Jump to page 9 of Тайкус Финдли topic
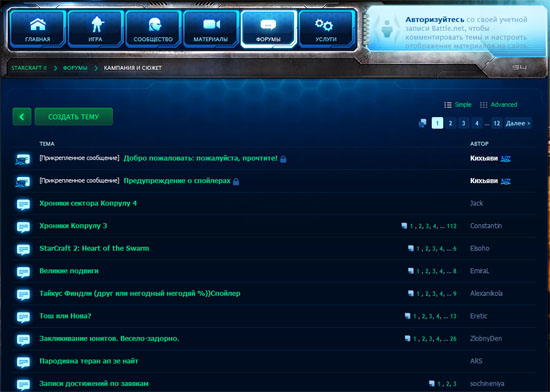This screenshot has height=392, width=550. pyautogui.click(x=455, y=293)
